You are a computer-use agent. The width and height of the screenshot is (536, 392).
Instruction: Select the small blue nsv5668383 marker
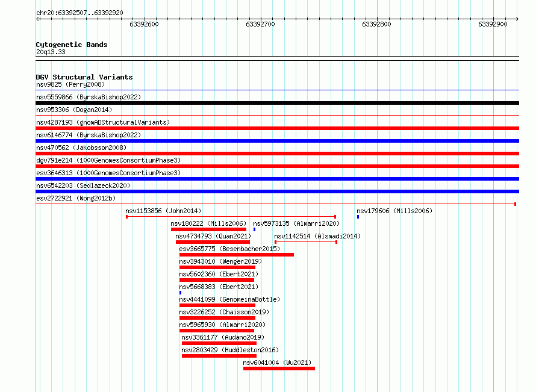(x=181, y=293)
